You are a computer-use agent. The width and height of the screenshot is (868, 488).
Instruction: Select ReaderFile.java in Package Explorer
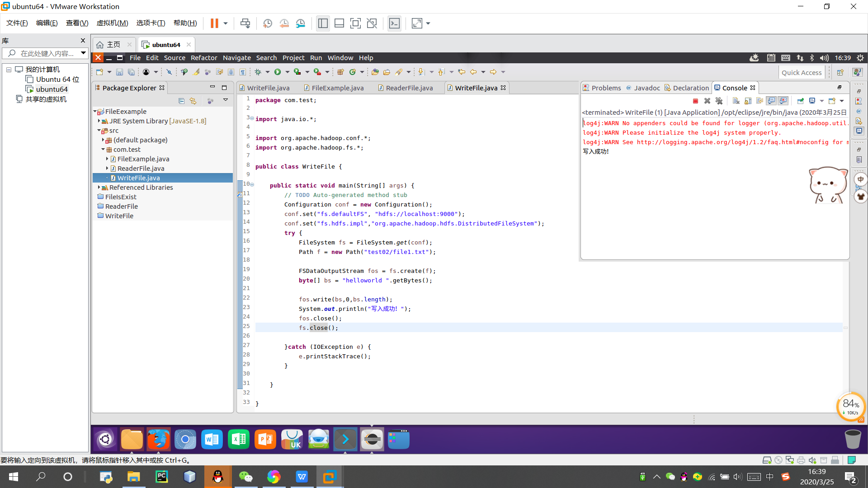[x=141, y=169]
